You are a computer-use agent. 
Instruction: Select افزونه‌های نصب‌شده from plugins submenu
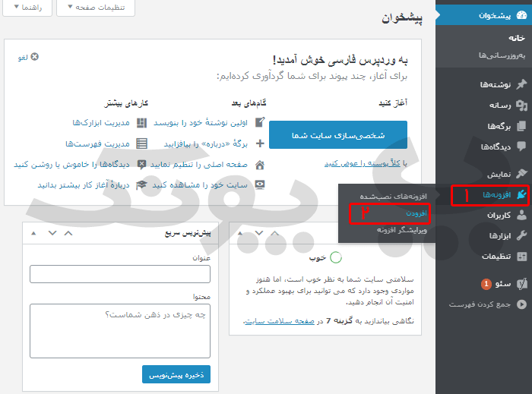[x=393, y=197]
